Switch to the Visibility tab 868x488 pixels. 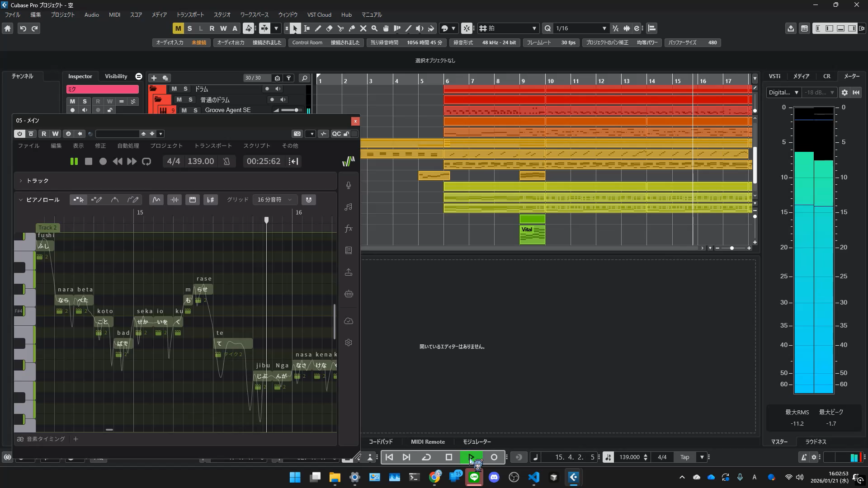coord(116,76)
